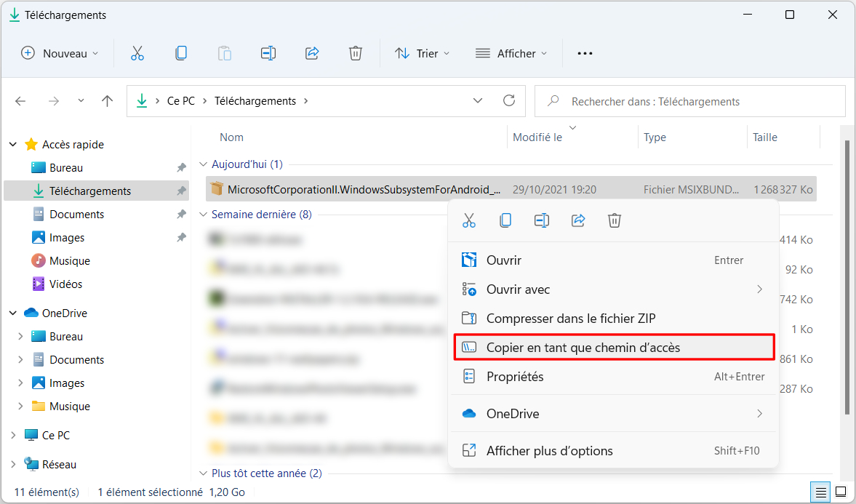Sort by the Taille column header
The height and width of the screenshot is (504, 856).
pos(765,137)
